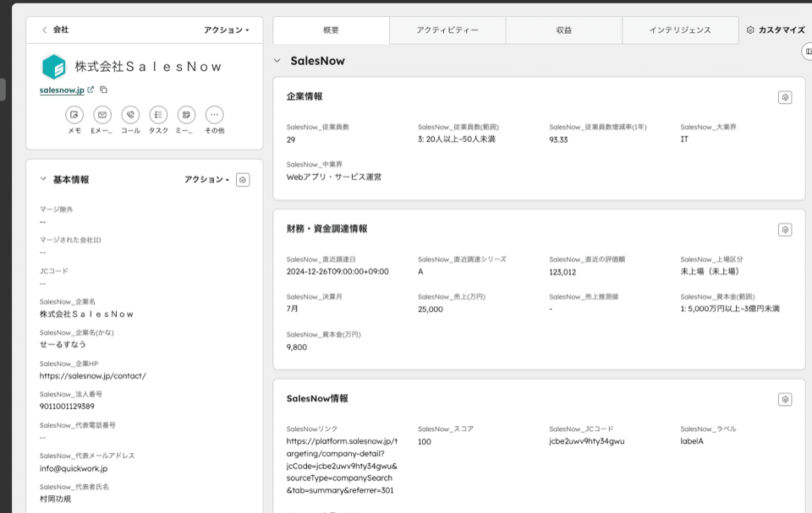The image size is (812, 513).
Task: Click the SalesNowリンク platform URL
Action: (x=342, y=466)
